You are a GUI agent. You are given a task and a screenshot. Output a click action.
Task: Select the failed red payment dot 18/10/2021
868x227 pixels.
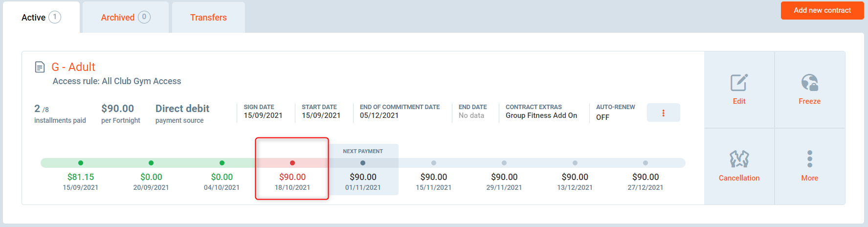click(x=292, y=163)
